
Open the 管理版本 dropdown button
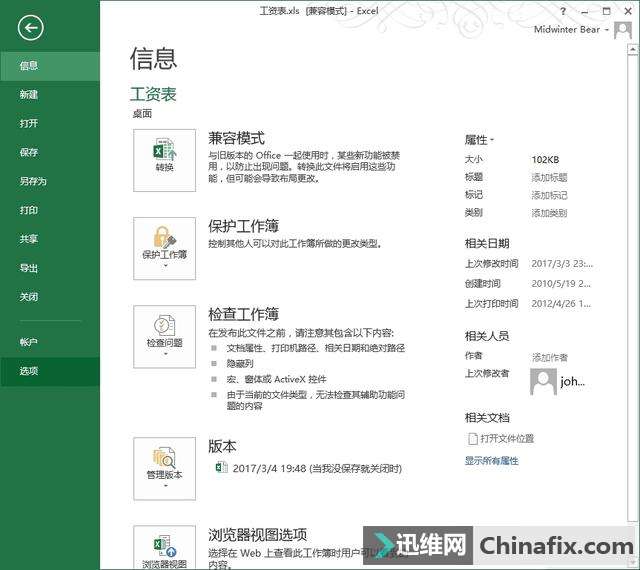click(164, 469)
